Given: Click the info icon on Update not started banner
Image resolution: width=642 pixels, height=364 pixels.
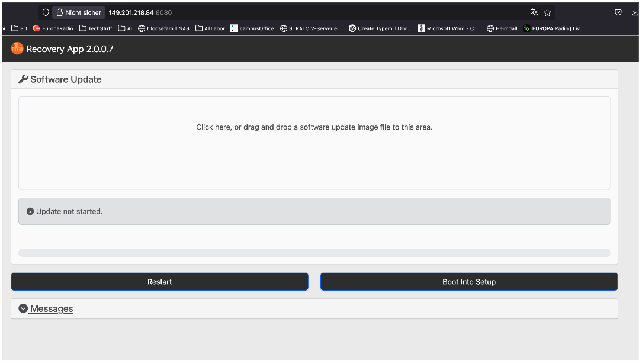Looking at the screenshot, I should [30, 211].
